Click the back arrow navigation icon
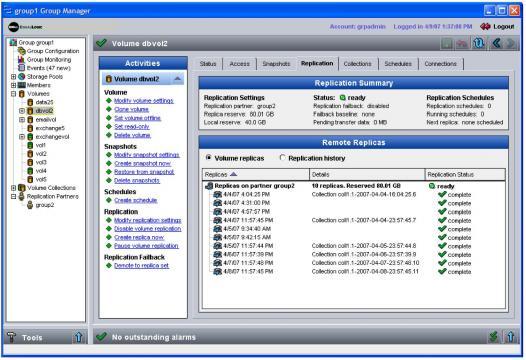This screenshot has height=360, width=526. tap(496, 44)
